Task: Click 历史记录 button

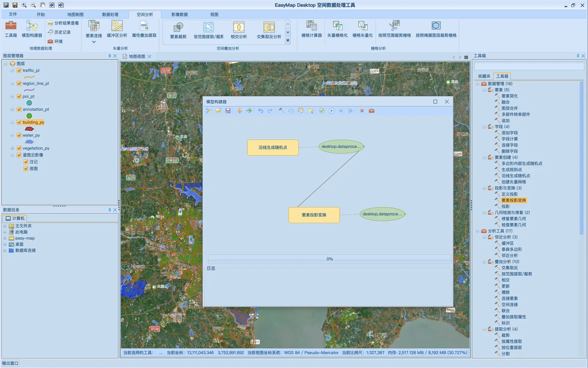Action: coord(59,32)
